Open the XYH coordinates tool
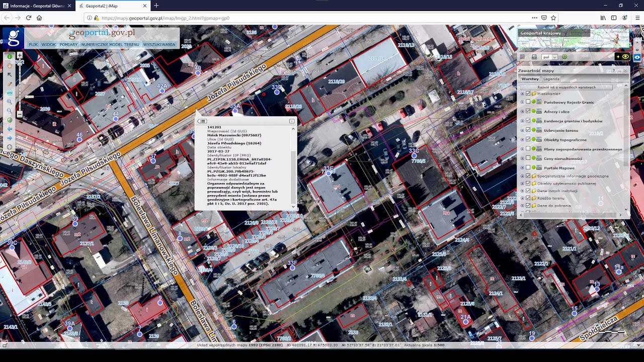The height and width of the screenshot is (362, 644). click(10, 93)
